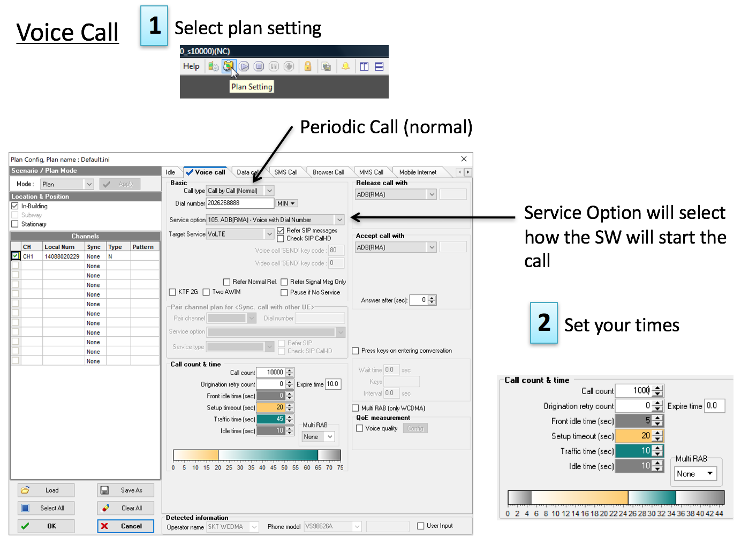Enable the Two AWIM checkbox
Viewport: 756px width, 545px height.
[x=206, y=292]
